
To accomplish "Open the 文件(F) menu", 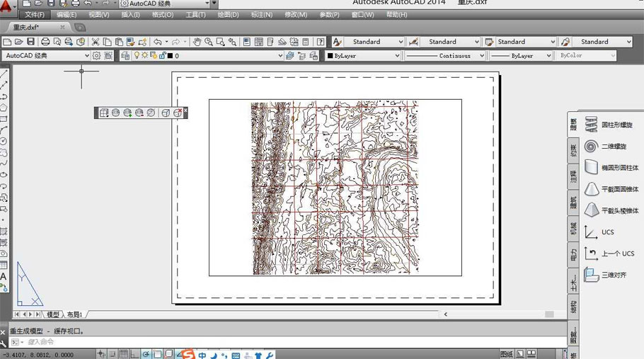I will click(35, 15).
